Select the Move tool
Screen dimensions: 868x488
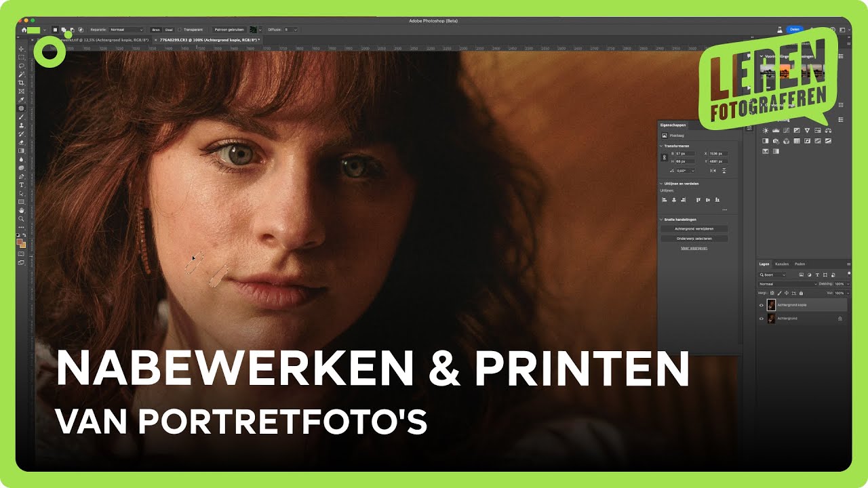tap(21, 49)
